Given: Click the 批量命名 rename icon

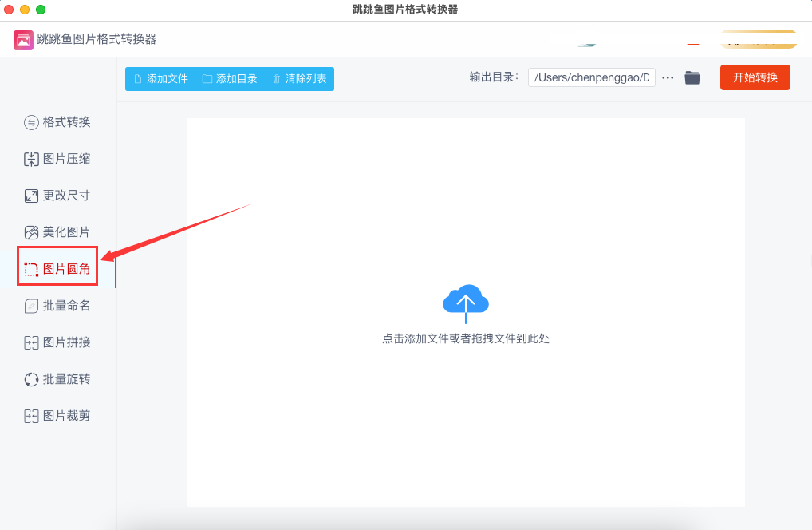Looking at the screenshot, I should click(x=31, y=307).
